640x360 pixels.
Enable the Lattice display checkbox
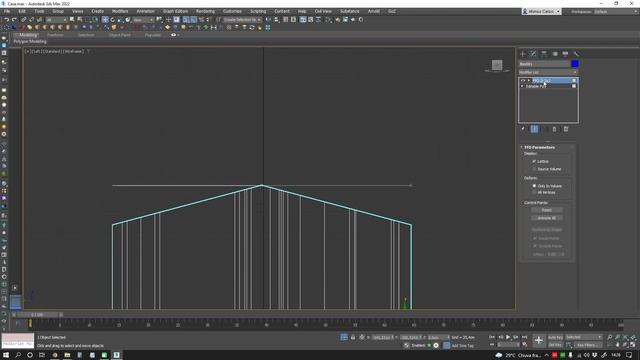(534, 161)
